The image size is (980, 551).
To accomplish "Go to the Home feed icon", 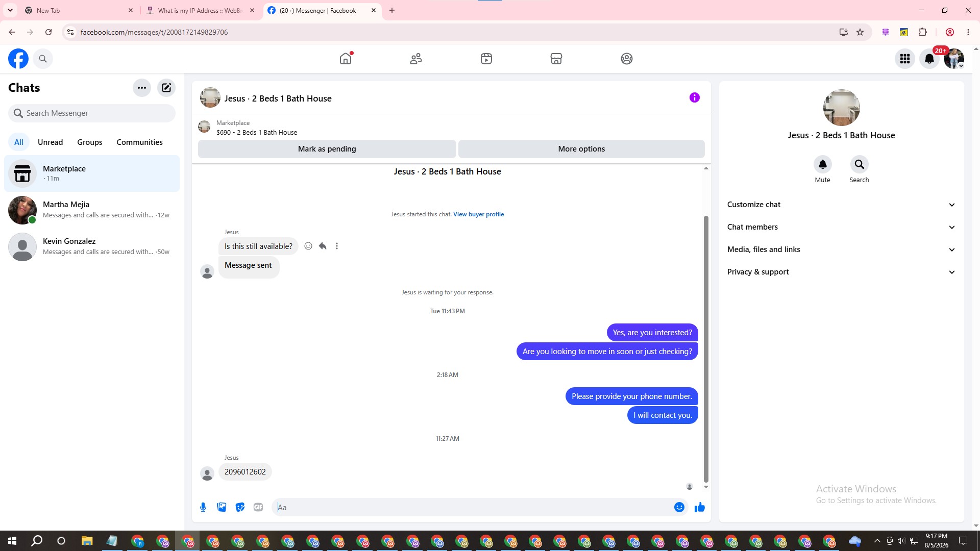I will (346, 59).
